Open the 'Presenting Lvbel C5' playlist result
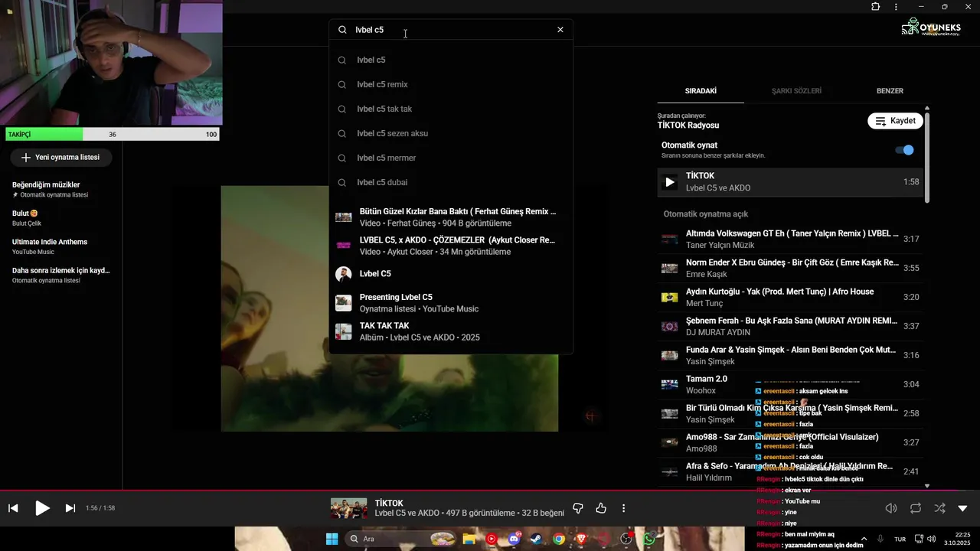 coord(451,302)
